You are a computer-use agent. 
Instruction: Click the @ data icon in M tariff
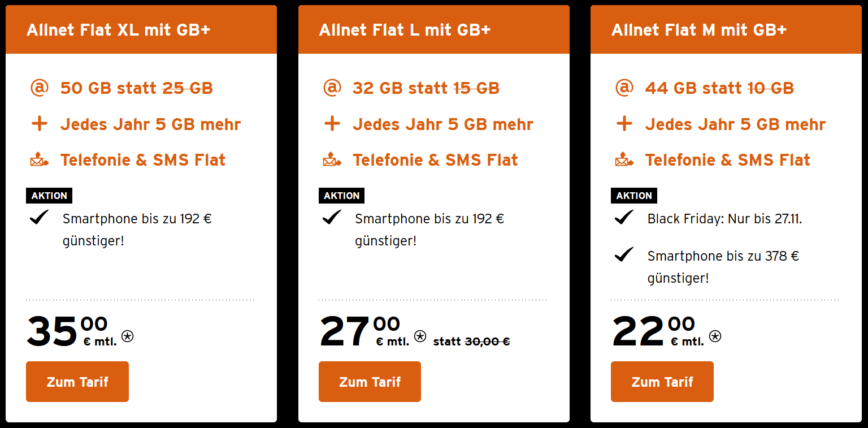pyautogui.click(x=624, y=88)
